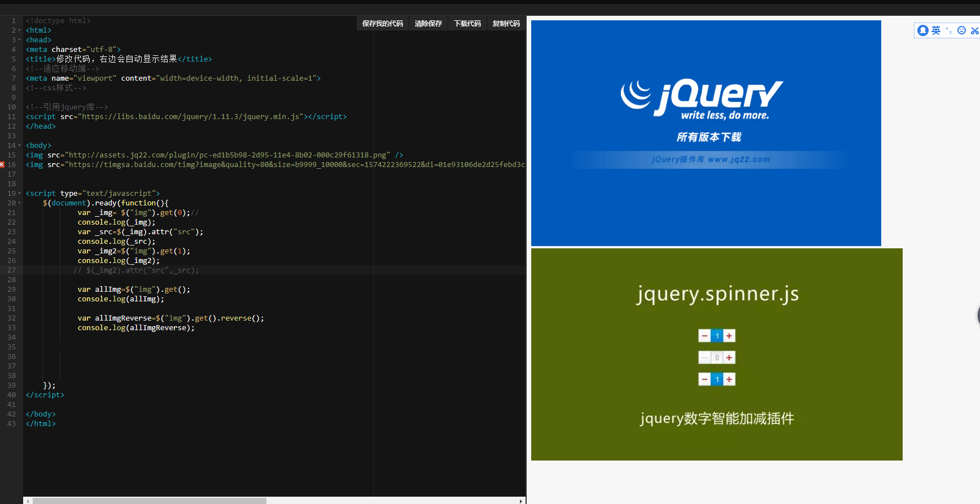This screenshot has width=980, height=504.
Task: Collapse the body tag fold arrow on line 14
Action: point(20,146)
